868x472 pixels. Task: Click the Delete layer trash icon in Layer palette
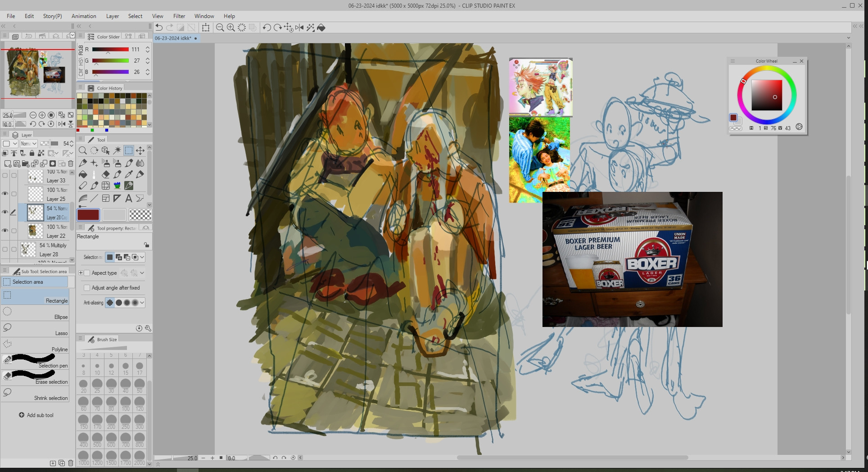coord(71,163)
